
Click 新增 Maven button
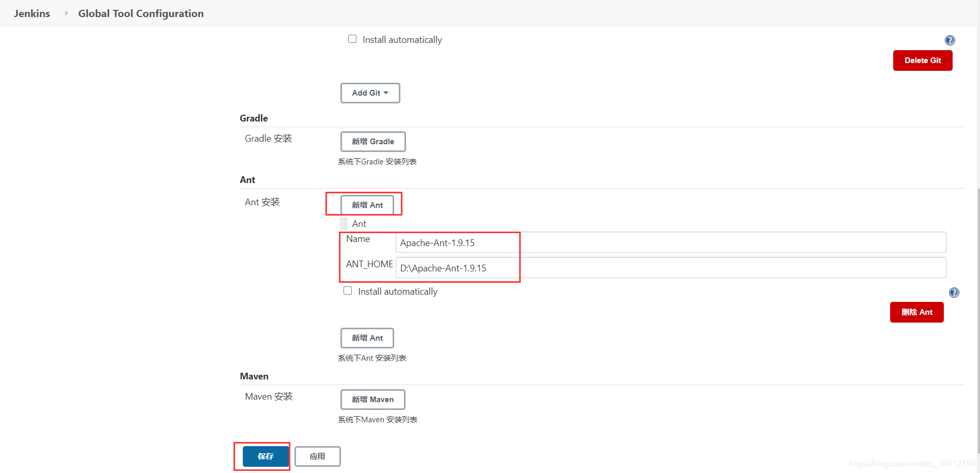tap(373, 400)
